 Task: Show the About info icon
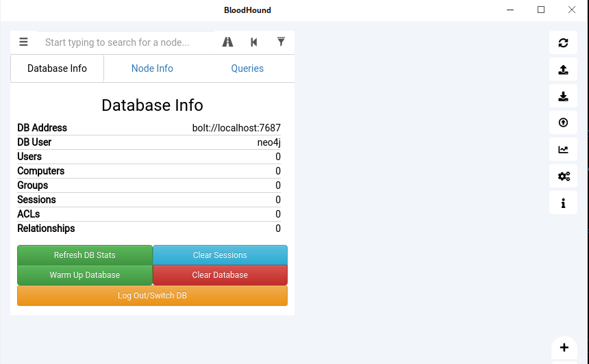point(563,203)
